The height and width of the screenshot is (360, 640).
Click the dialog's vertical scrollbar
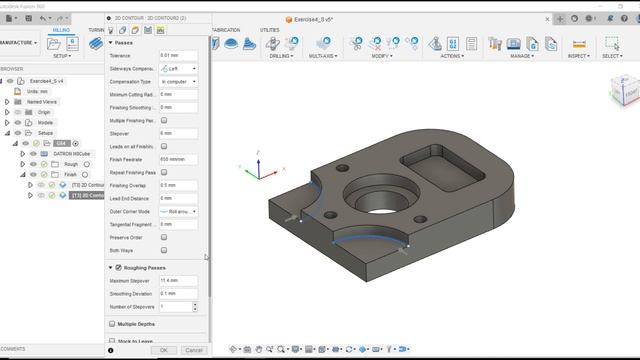click(x=210, y=167)
